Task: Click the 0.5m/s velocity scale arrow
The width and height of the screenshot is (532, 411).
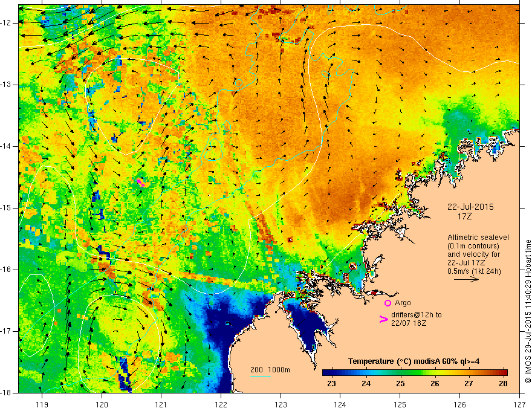Action: (x=466, y=279)
